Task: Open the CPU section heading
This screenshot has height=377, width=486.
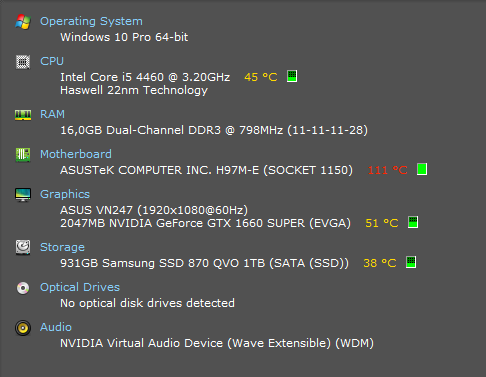Action: [52, 61]
